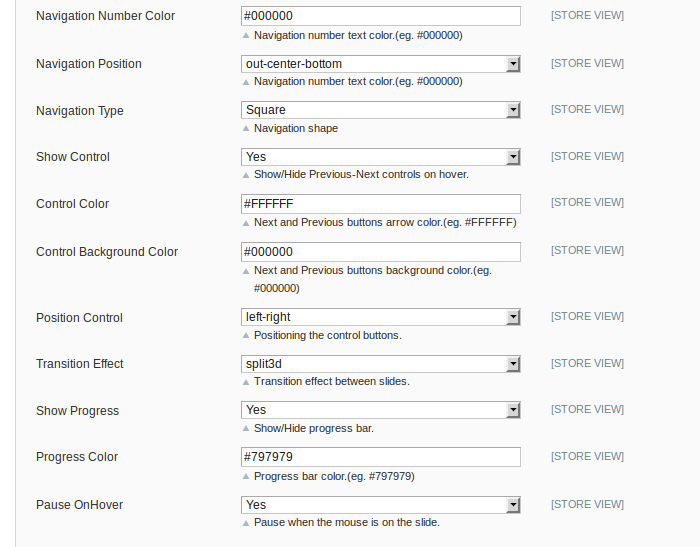Image resolution: width=700 pixels, height=547 pixels.
Task: Click the Navigation shape hint triangle icon
Action: [246, 129]
